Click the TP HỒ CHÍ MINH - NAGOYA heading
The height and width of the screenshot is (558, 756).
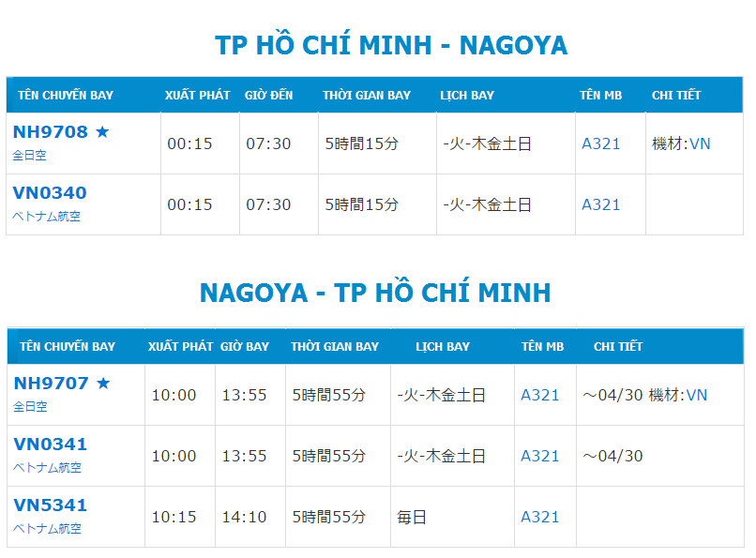391,45
